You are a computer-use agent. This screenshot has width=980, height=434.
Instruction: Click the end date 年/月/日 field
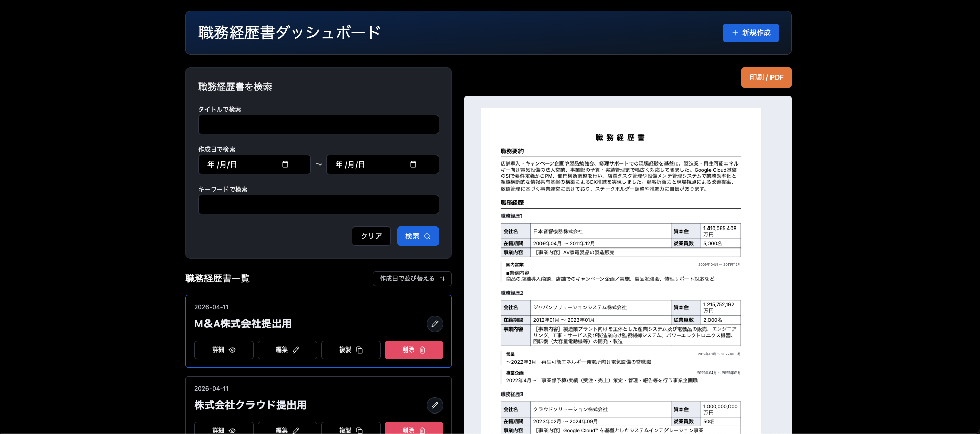(382, 164)
